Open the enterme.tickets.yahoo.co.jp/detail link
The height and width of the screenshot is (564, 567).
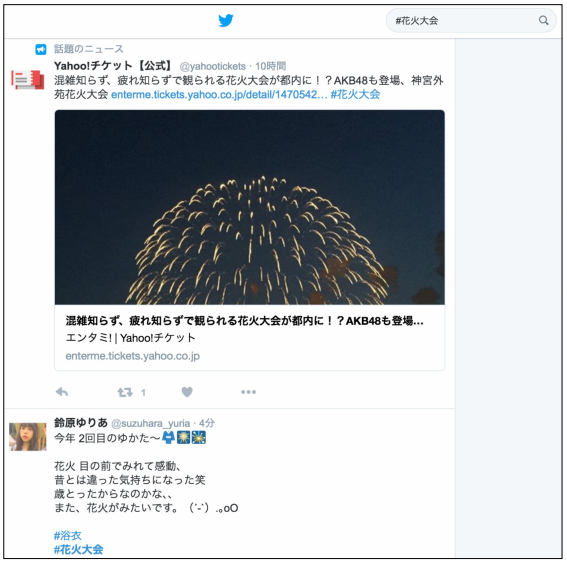(219, 95)
